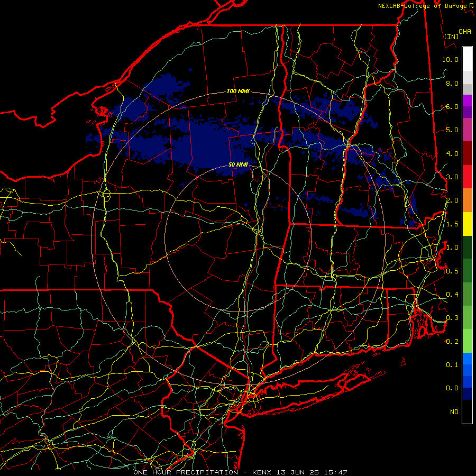Image resolution: width=476 pixels, height=476 pixels.
Task: Click the [IN] units label
Action: (451, 36)
